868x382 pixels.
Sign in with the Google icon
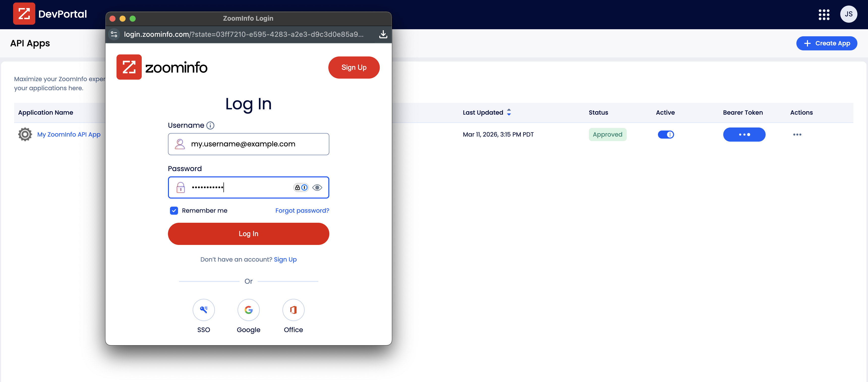tap(248, 310)
